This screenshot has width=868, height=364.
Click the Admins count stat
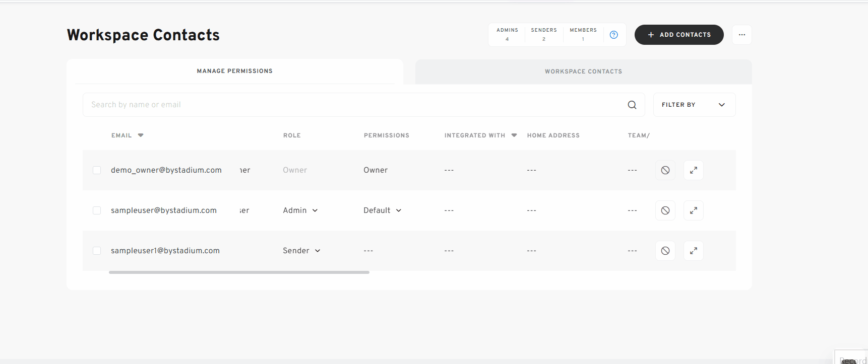click(507, 34)
